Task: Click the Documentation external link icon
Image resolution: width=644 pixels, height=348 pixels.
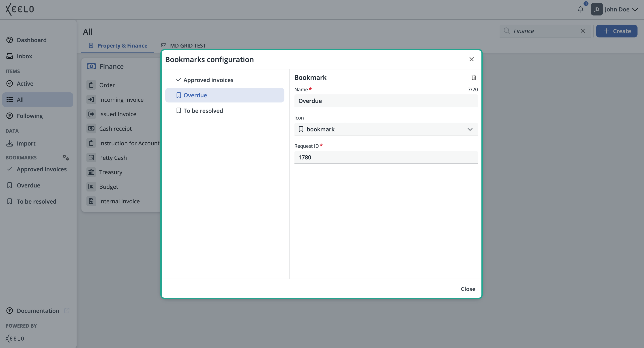Action: (67, 311)
